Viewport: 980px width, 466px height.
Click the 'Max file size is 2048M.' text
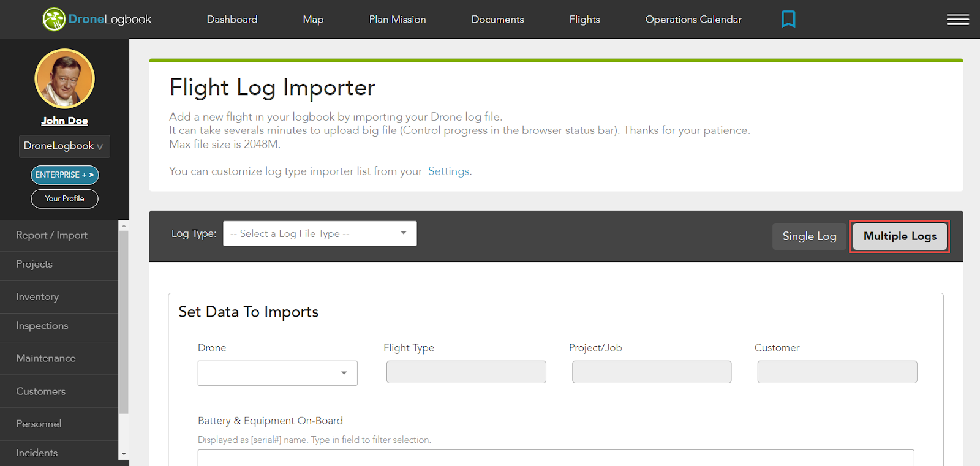[x=225, y=145]
